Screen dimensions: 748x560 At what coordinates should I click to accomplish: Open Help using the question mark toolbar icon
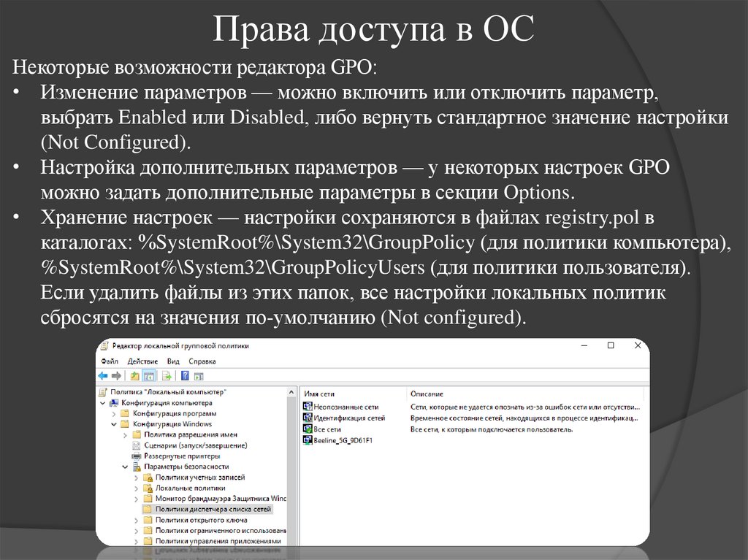[x=184, y=377]
